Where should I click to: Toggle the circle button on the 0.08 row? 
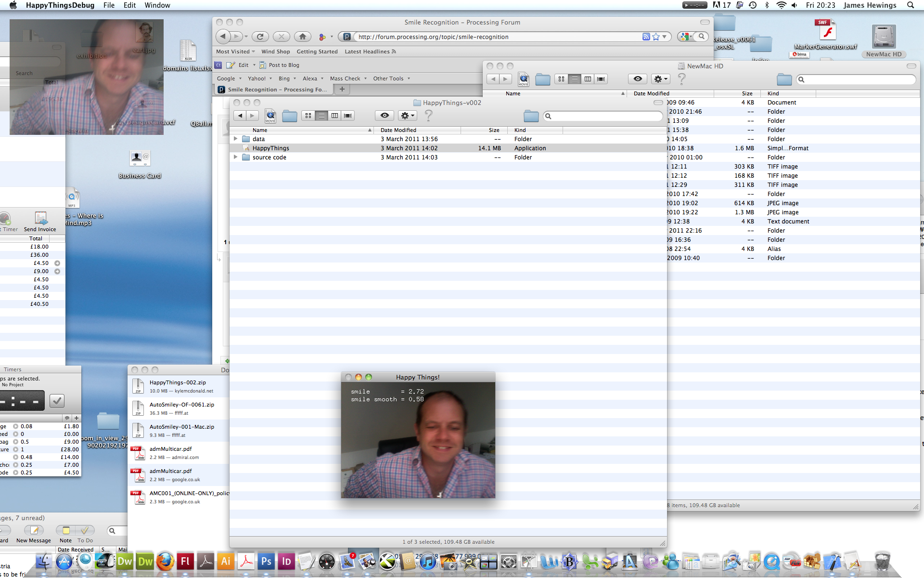15,426
